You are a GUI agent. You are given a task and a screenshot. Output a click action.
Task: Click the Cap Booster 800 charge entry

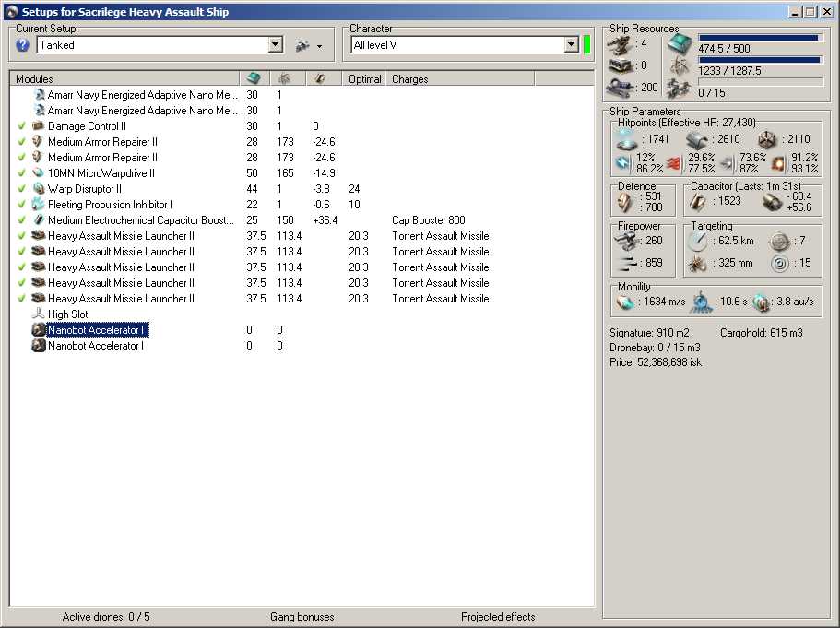pyautogui.click(x=429, y=220)
